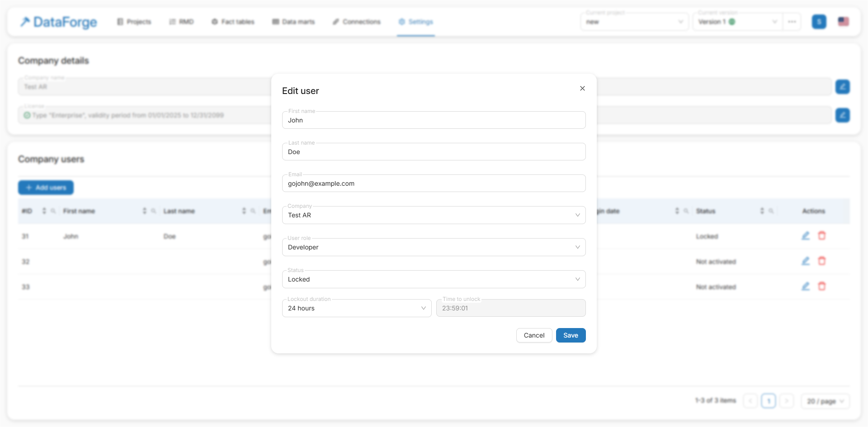Screen dimensions: 868x427
Task: Click the First name input field
Action: [x=434, y=120]
